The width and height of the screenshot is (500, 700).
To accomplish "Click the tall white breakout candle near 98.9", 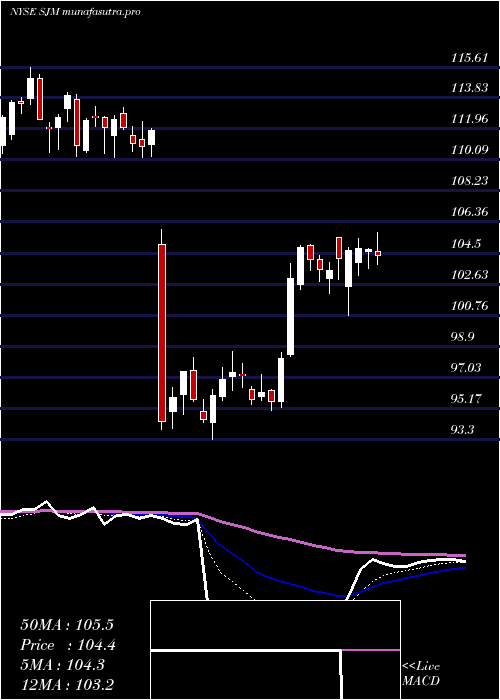I will [x=290, y=316].
